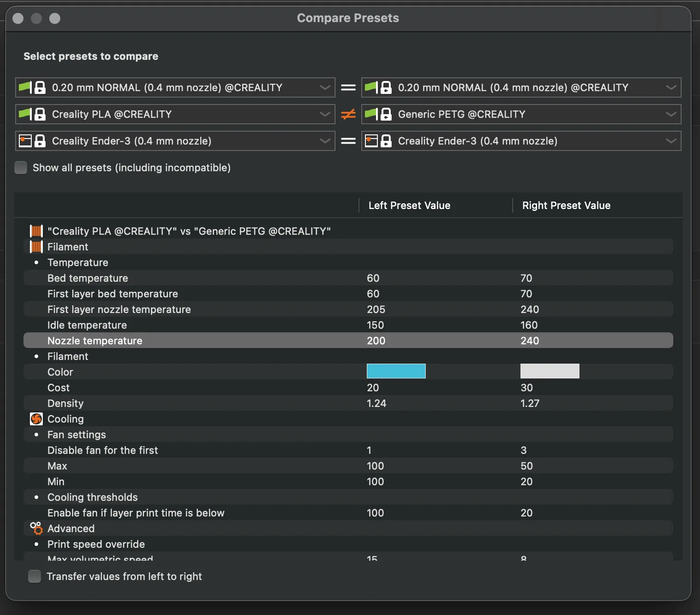Tick Transfer values from left to right

click(x=35, y=576)
